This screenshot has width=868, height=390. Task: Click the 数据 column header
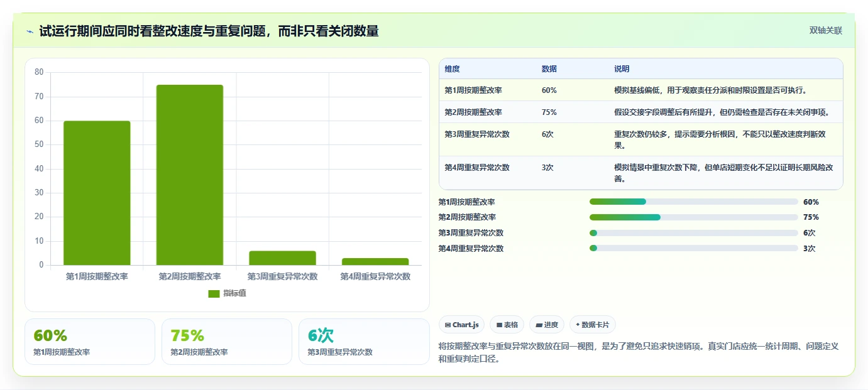point(549,69)
